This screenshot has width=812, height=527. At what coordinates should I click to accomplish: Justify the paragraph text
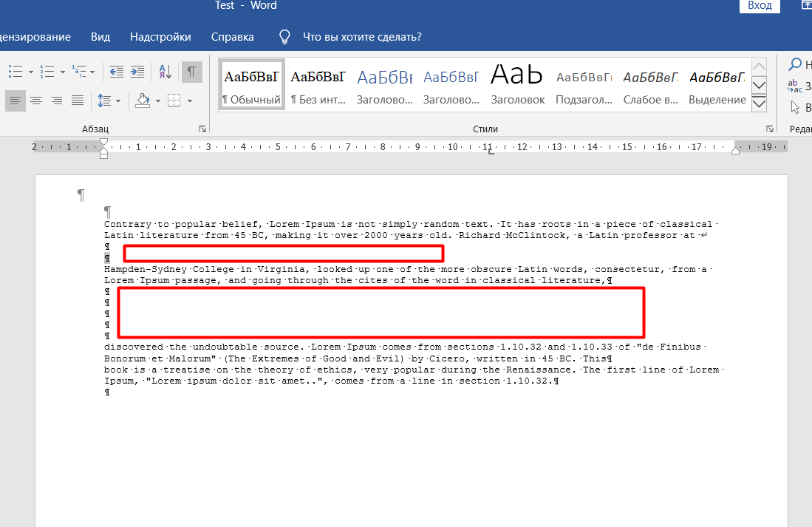tap(77, 100)
